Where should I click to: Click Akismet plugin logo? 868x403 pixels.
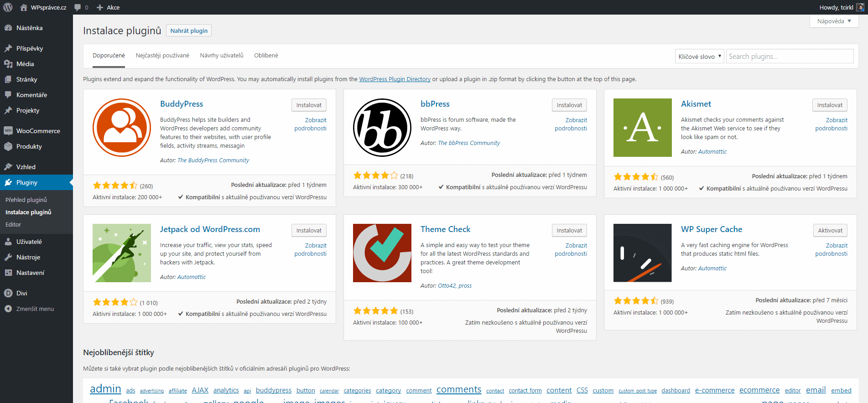643,128
